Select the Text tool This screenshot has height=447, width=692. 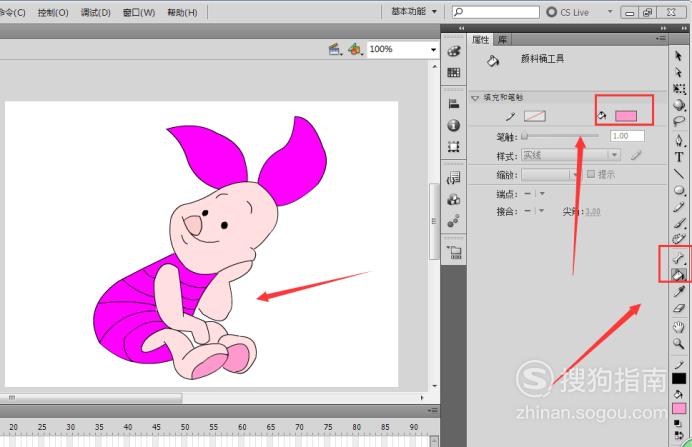coord(679,157)
